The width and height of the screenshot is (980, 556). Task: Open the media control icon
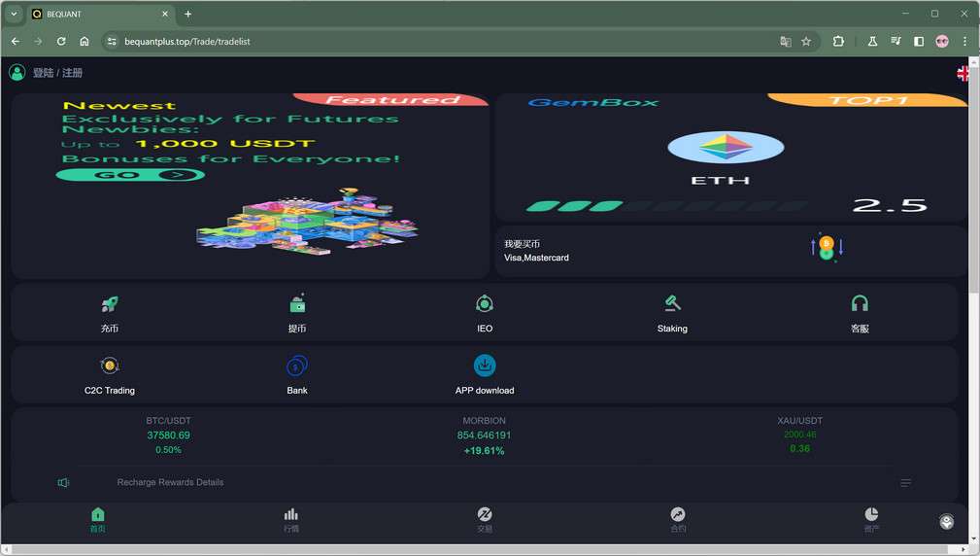pyautogui.click(x=896, y=41)
